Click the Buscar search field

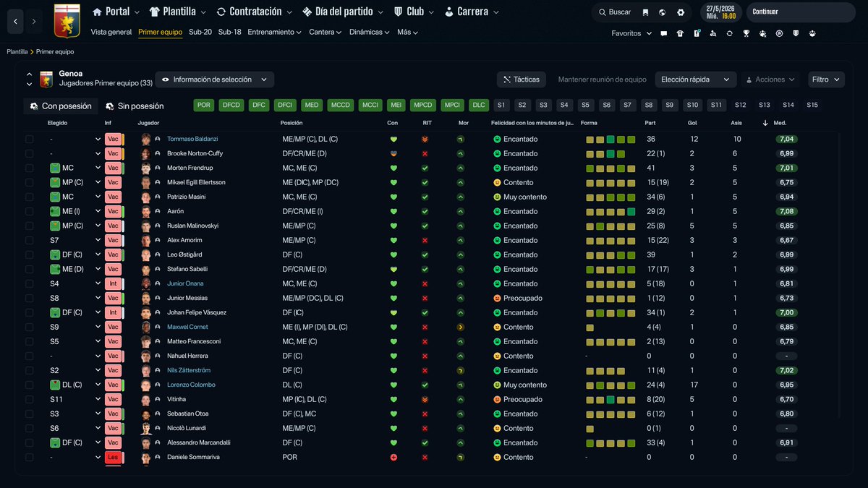[613, 12]
